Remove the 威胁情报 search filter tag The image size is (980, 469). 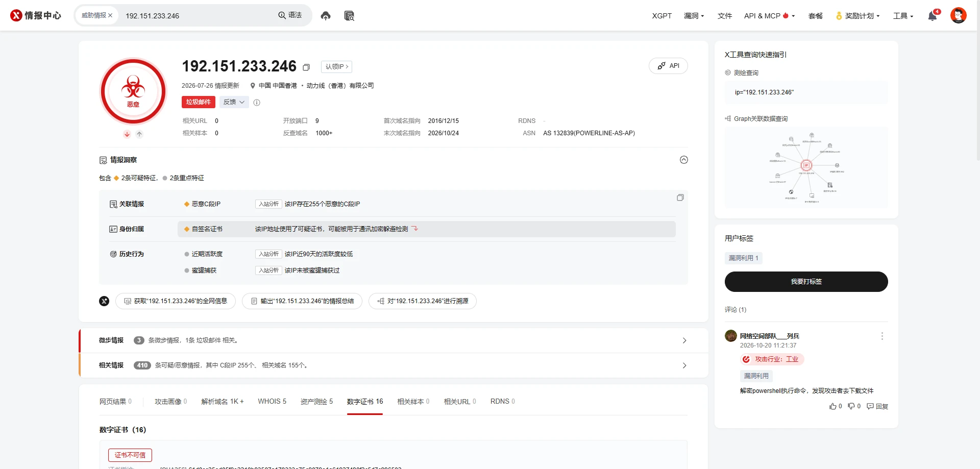click(x=110, y=15)
